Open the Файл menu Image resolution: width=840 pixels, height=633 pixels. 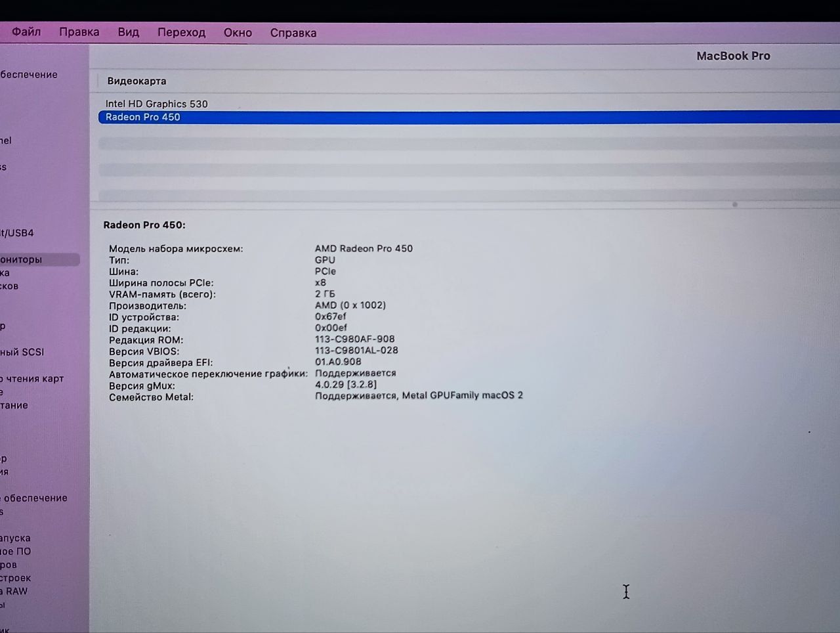point(26,32)
